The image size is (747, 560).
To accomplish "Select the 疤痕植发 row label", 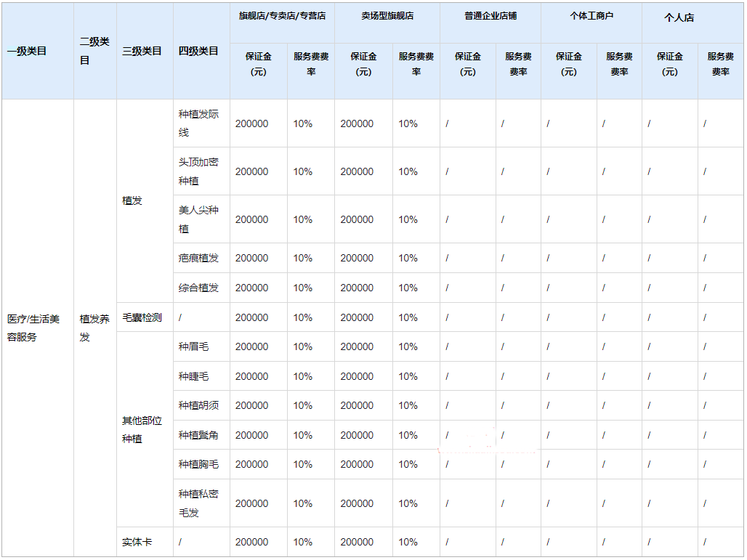I will (198, 258).
